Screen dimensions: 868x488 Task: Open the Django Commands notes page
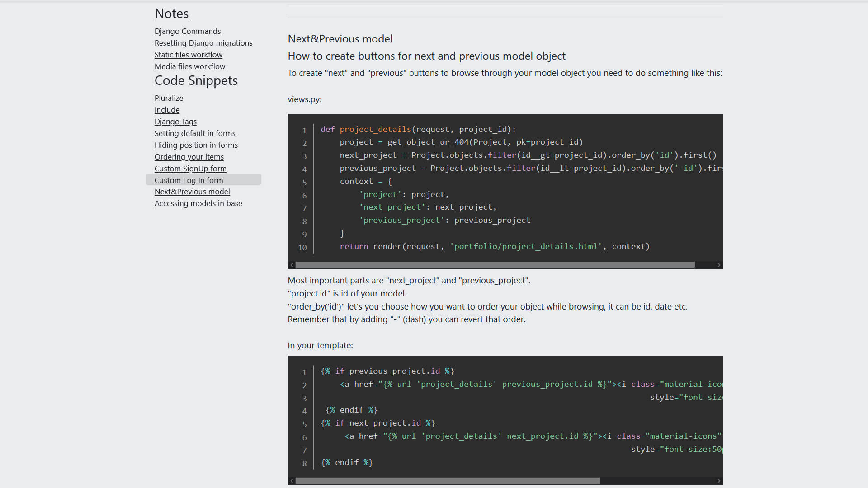188,31
